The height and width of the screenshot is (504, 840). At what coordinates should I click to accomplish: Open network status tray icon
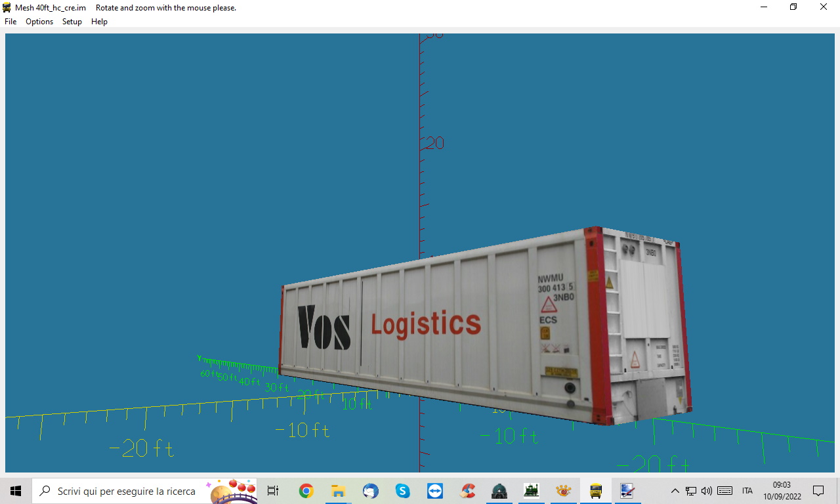point(691,491)
